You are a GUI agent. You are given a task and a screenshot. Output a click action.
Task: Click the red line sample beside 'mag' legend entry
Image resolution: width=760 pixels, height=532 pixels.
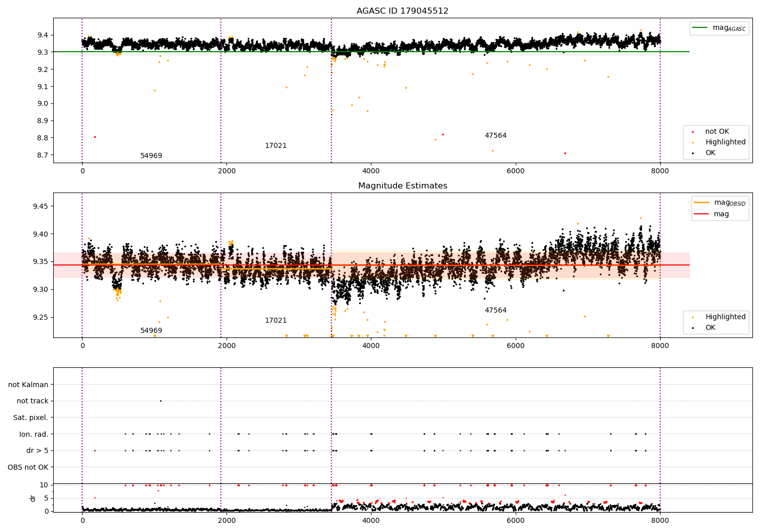pyautogui.click(x=702, y=214)
